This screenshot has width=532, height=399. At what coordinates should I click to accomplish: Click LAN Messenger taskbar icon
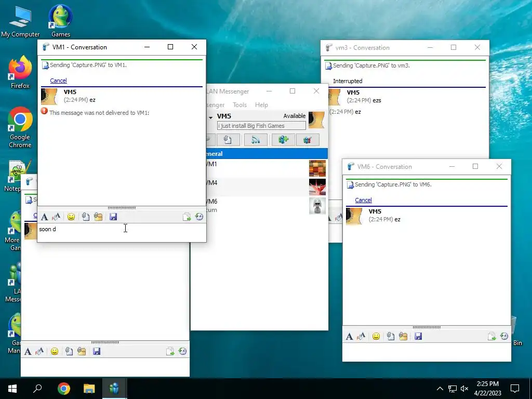coord(114,389)
